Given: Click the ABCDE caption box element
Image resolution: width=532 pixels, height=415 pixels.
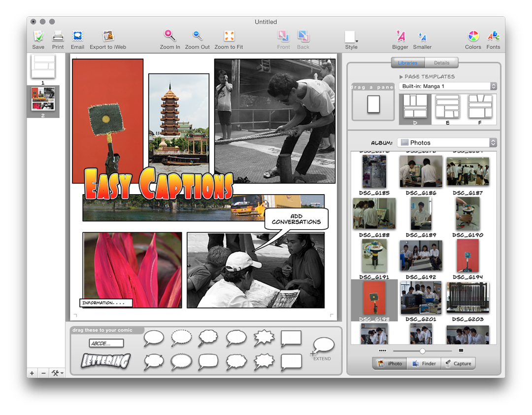Looking at the screenshot, I should tap(106, 344).
